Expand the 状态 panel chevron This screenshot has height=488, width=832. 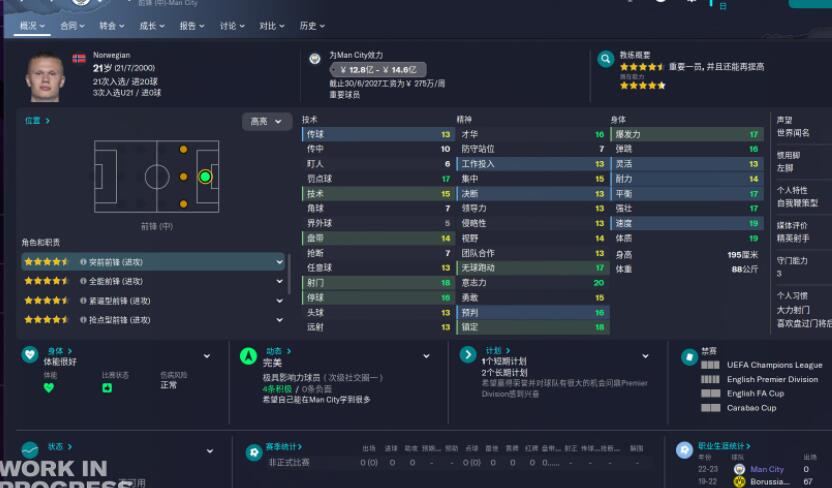tap(210, 451)
